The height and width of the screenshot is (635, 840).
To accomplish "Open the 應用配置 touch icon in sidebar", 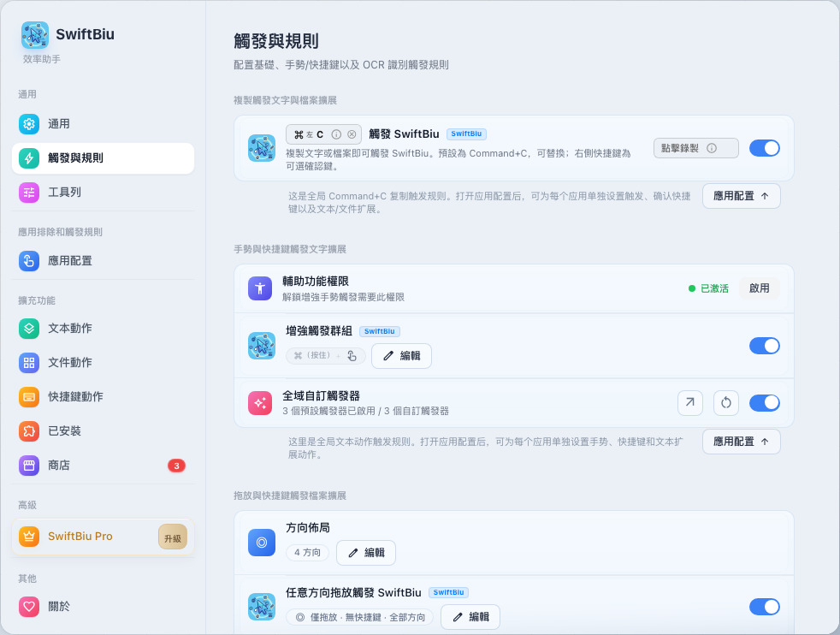I will pos(29,261).
